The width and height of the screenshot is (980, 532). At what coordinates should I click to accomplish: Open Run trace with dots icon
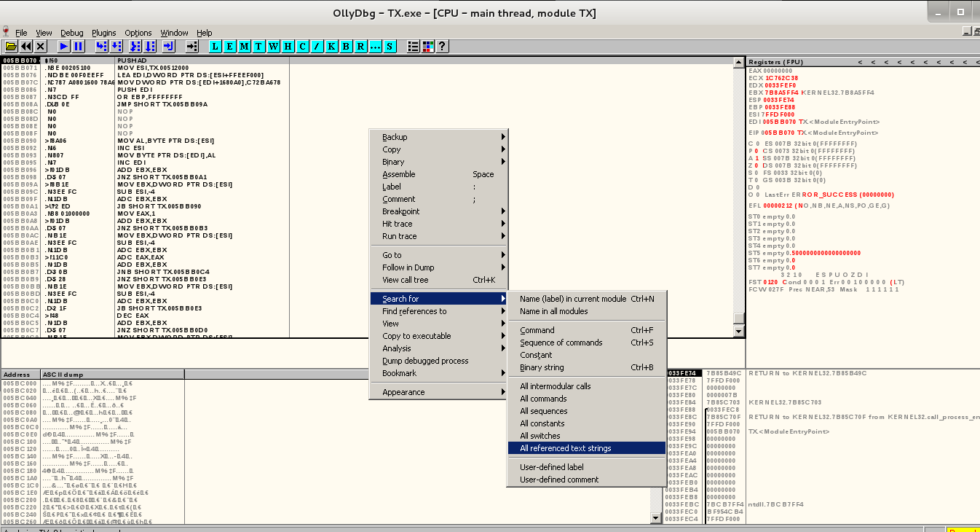[375, 46]
